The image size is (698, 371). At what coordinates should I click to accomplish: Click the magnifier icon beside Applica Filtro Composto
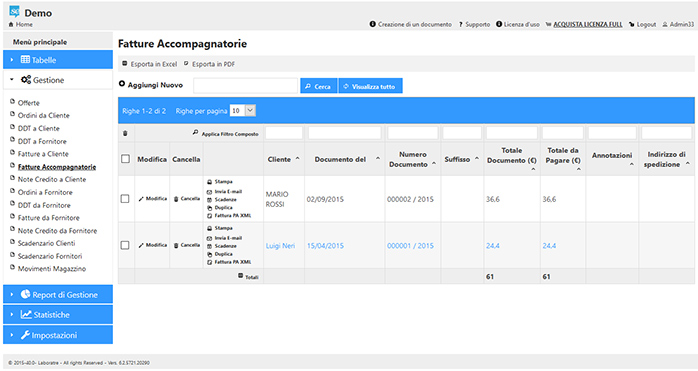(x=195, y=133)
